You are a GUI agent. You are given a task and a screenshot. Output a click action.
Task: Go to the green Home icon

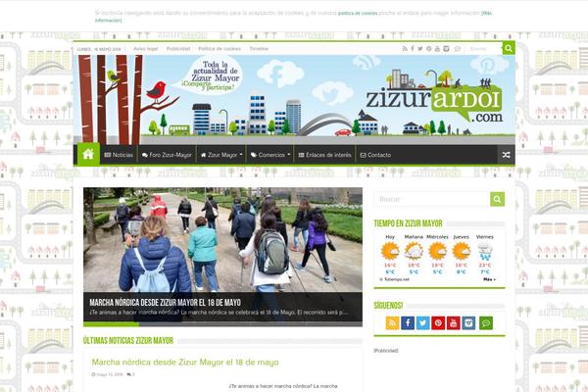click(88, 154)
